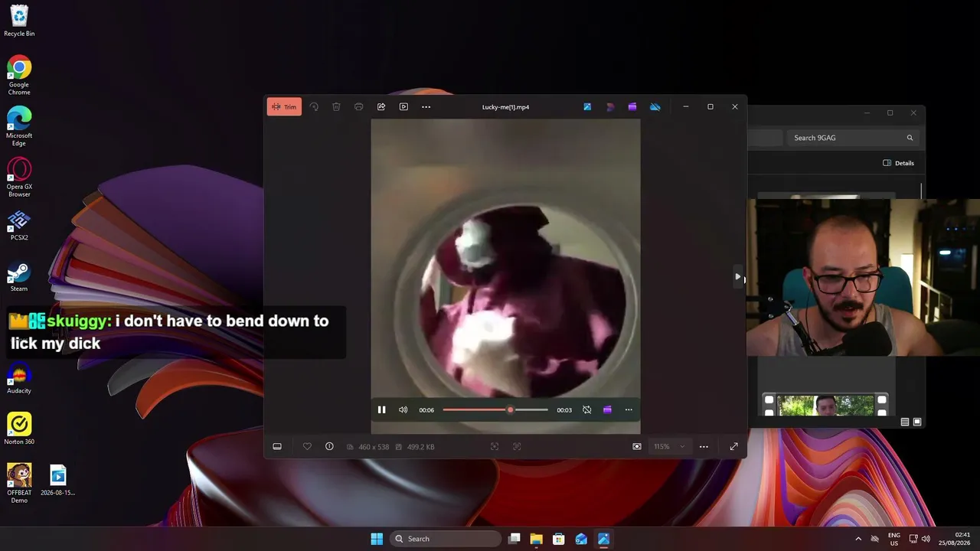The width and height of the screenshot is (980, 551).
Task: Open the Norton 360 desktop shortcut
Action: [x=19, y=429]
